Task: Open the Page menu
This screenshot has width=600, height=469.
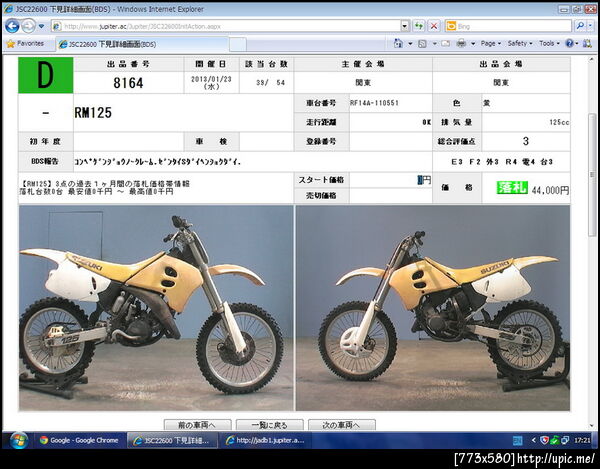Action: point(491,44)
